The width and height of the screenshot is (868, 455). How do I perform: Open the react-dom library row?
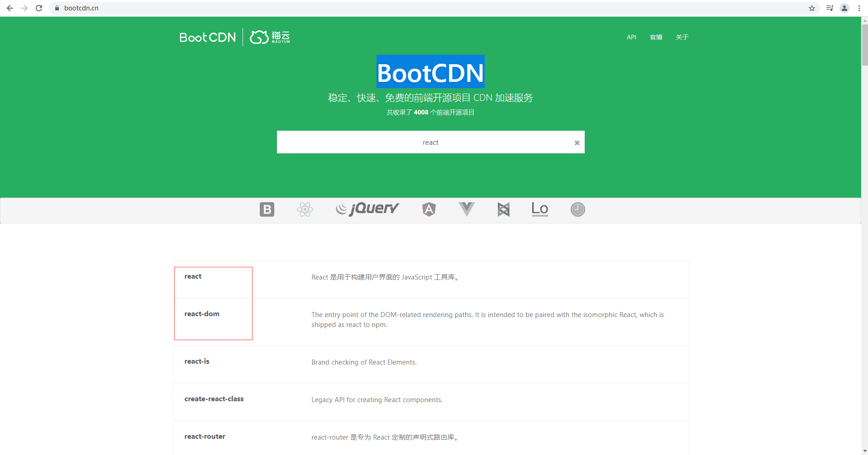click(430, 322)
